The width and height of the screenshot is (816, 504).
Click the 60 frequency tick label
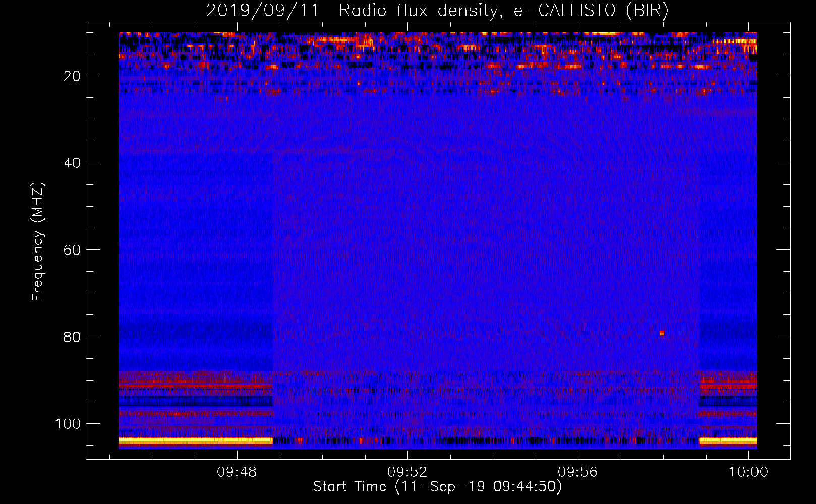72,250
